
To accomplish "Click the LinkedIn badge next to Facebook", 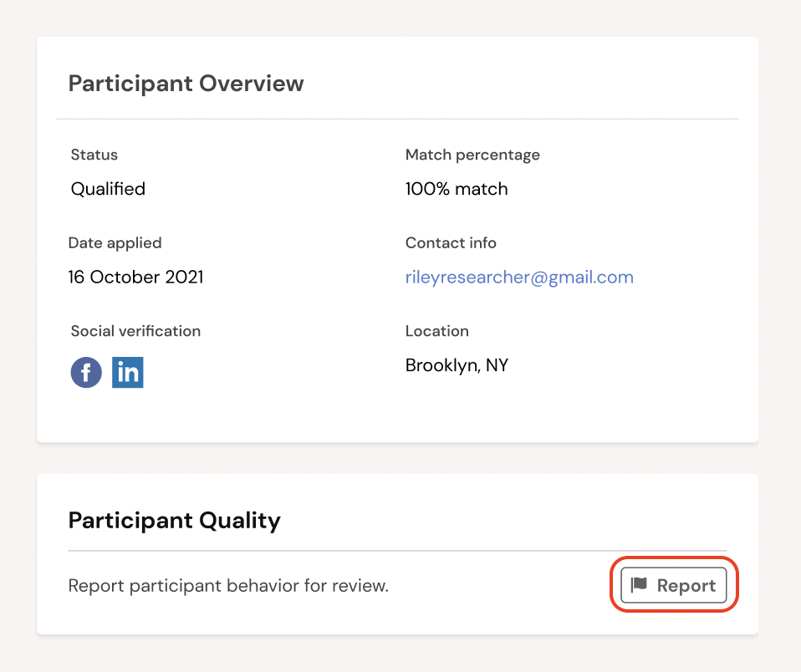I will pyautogui.click(x=128, y=372).
